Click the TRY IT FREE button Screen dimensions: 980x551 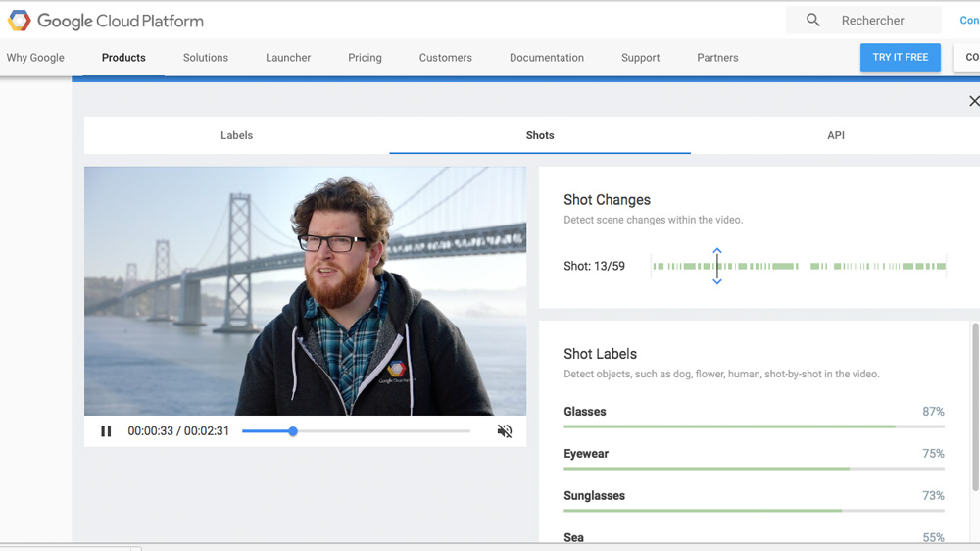click(900, 57)
